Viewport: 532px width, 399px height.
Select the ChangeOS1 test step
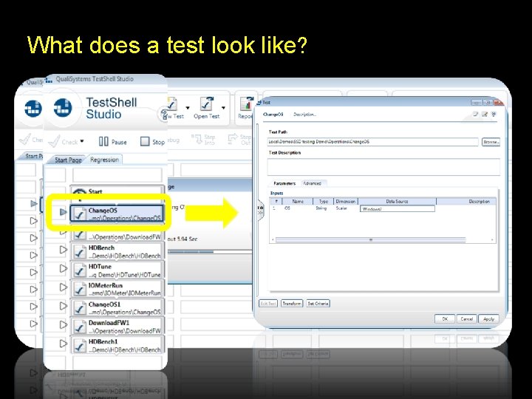point(117,307)
